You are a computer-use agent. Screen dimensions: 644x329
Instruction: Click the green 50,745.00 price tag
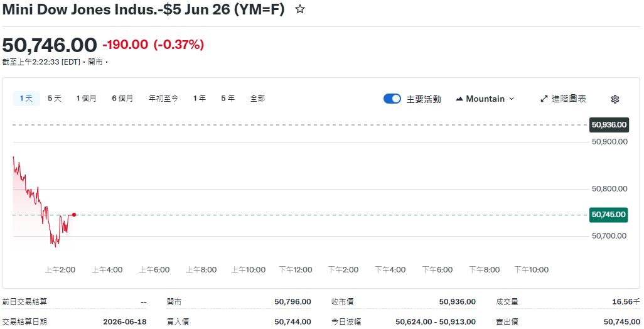(608, 215)
